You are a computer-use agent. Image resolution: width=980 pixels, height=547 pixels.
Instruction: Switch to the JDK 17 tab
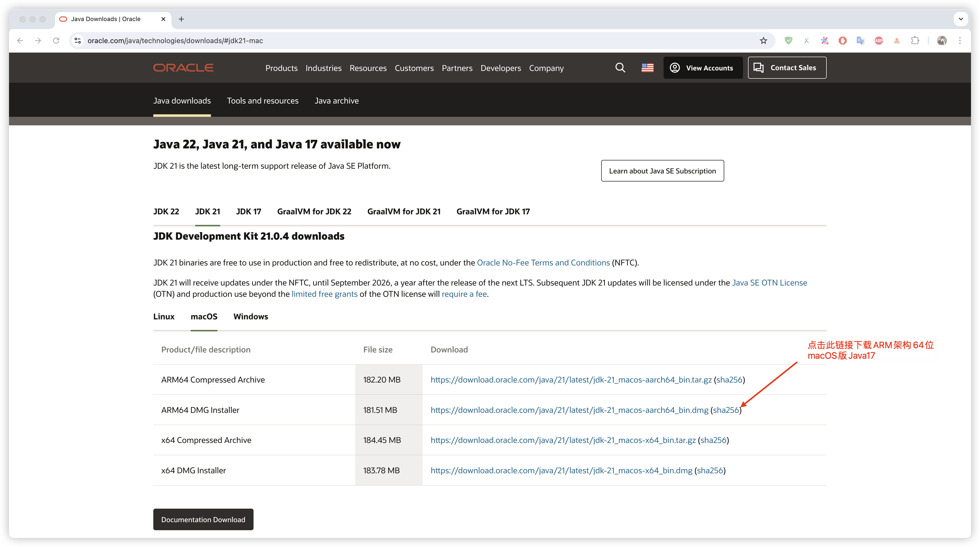[249, 212]
